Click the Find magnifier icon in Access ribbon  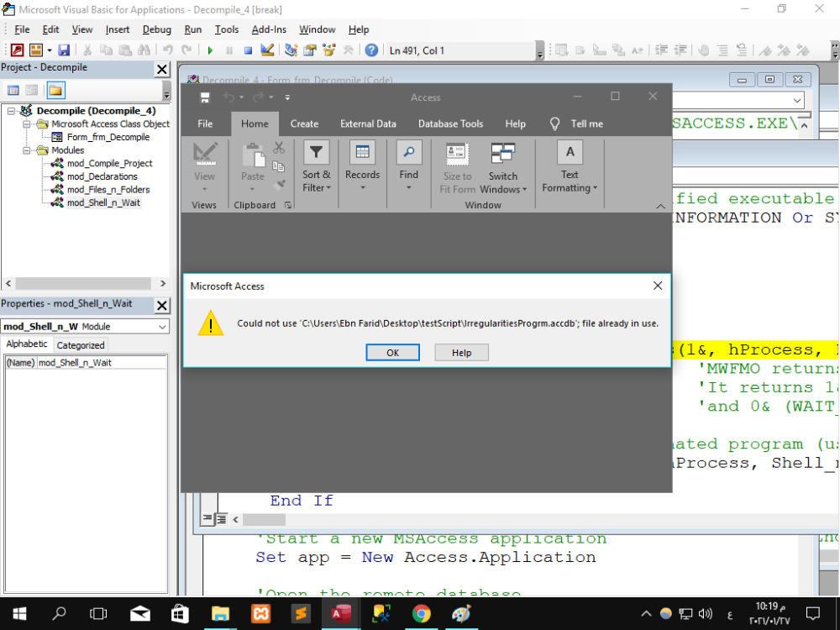(x=409, y=153)
